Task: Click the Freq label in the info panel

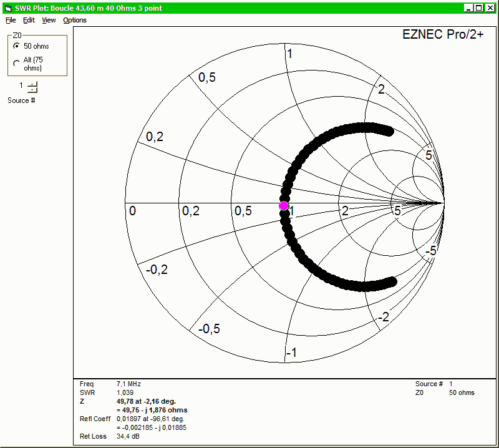Action: pos(87,384)
